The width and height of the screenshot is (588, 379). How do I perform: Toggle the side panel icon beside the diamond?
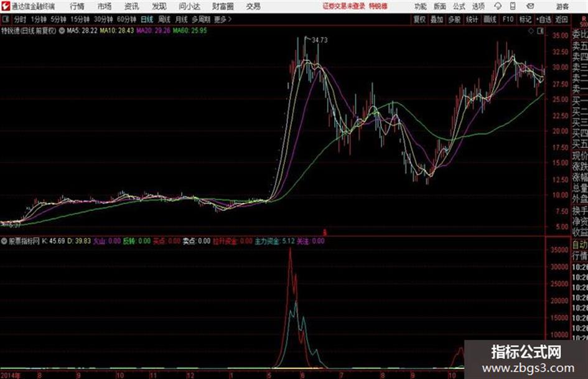click(540, 31)
